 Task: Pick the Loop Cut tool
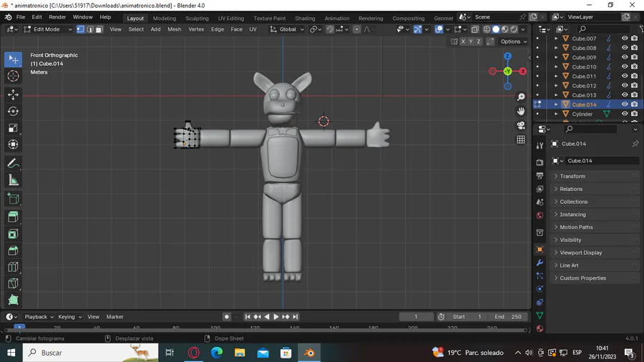13,267
